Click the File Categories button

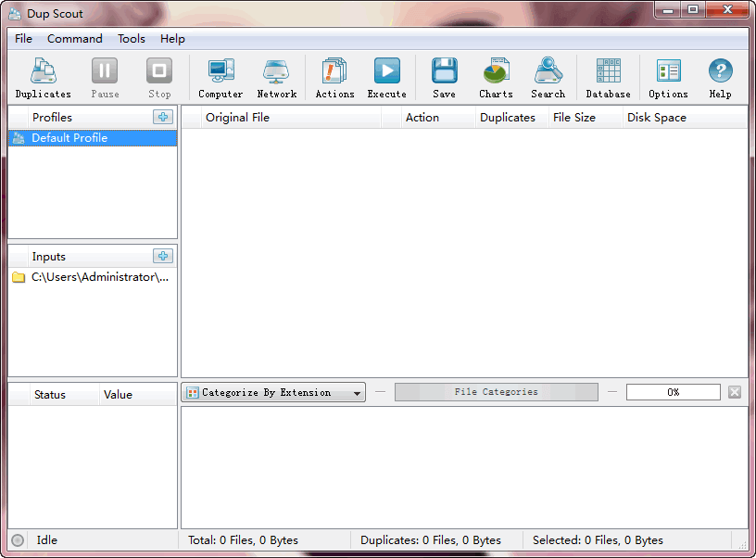pyautogui.click(x=497, y=392)
